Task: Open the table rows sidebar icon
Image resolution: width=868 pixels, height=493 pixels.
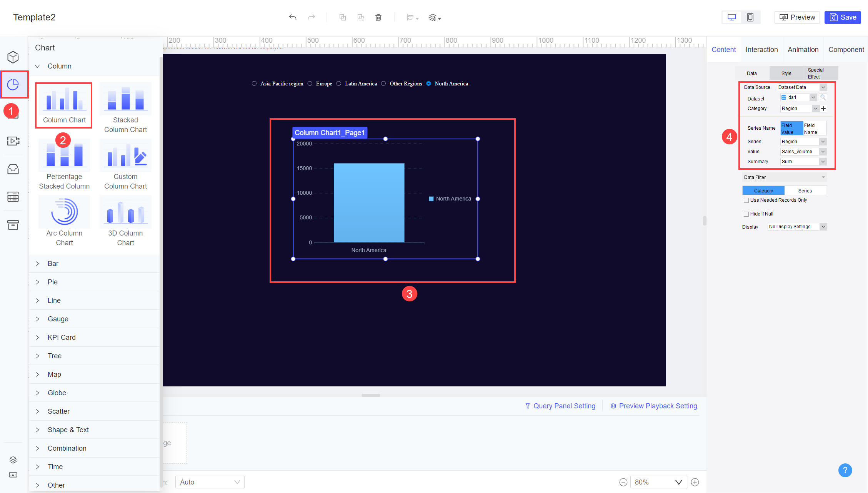Action: (13, 197)
